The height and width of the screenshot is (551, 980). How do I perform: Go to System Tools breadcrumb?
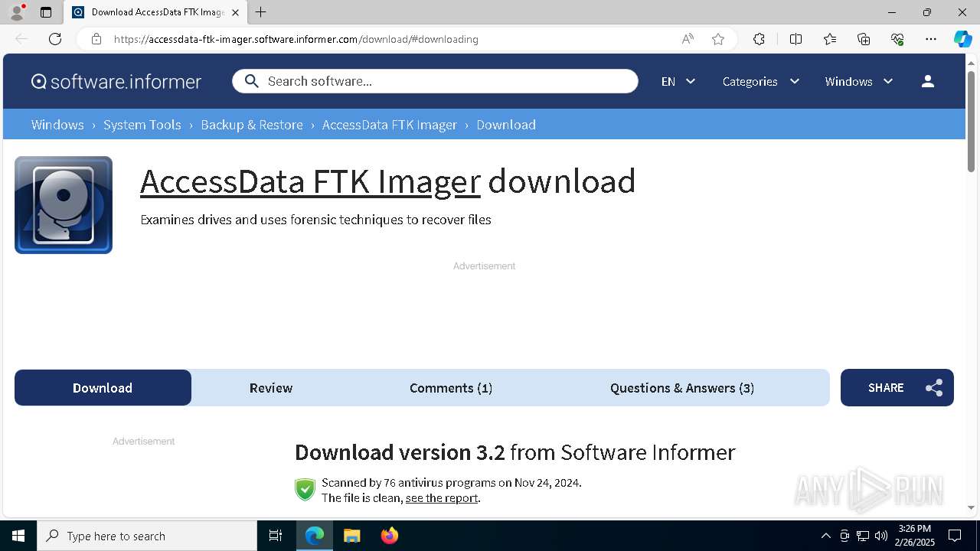[x=142, y=125]
